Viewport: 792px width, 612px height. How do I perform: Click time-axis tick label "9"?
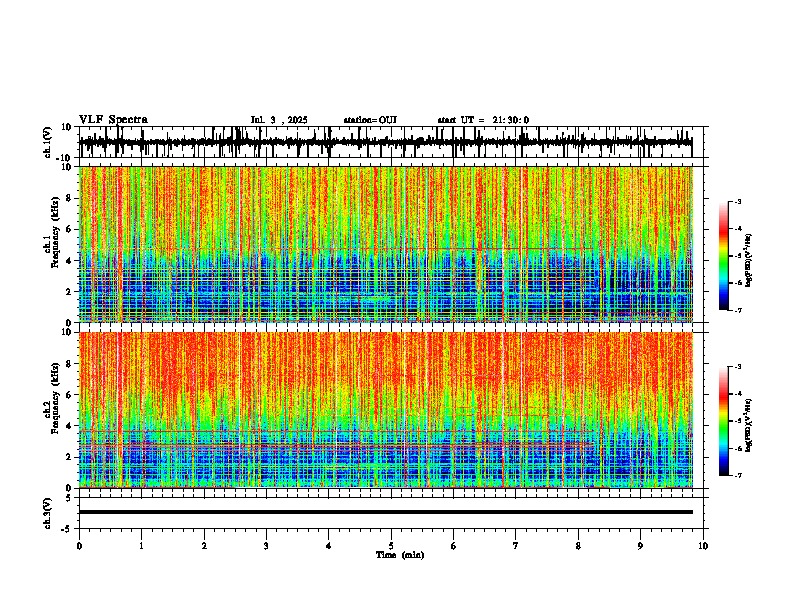[640, 546]
